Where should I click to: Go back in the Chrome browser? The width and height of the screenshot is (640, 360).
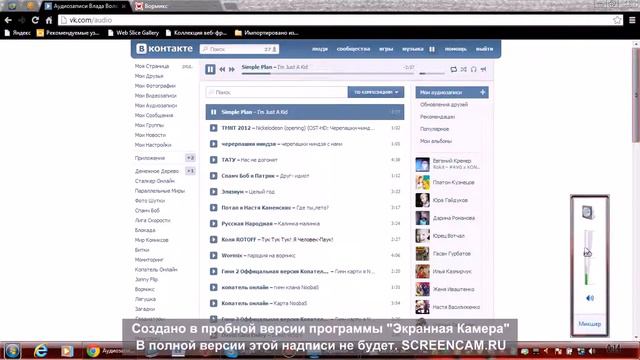(x=8, y=20)
